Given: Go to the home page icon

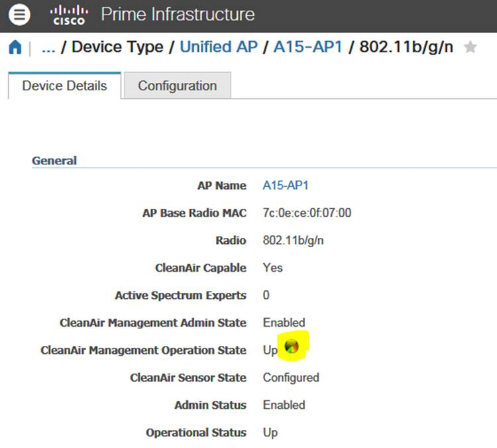Looking at the screenshot, I should [15, 47].
